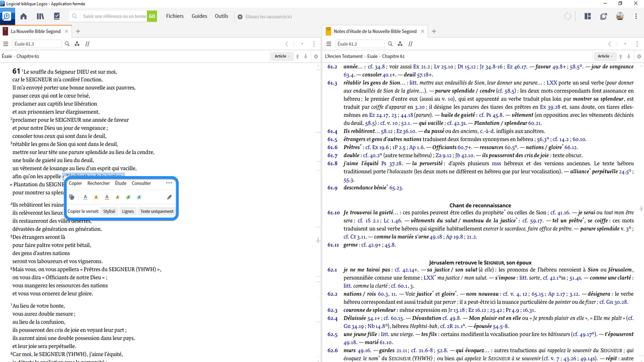Open the Fichiers menu

point(175,16)
